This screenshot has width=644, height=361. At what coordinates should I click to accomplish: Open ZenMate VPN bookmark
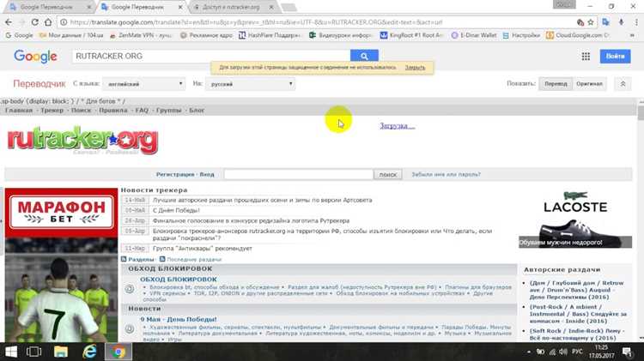pos(141,35)
